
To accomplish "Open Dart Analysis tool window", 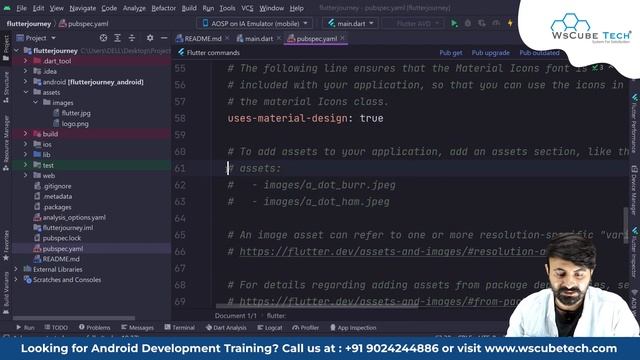I will click(226, 328).
